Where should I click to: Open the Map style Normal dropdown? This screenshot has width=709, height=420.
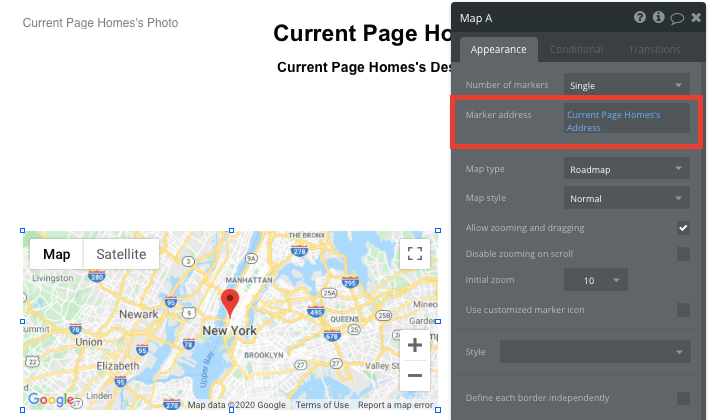coord(627,198)
